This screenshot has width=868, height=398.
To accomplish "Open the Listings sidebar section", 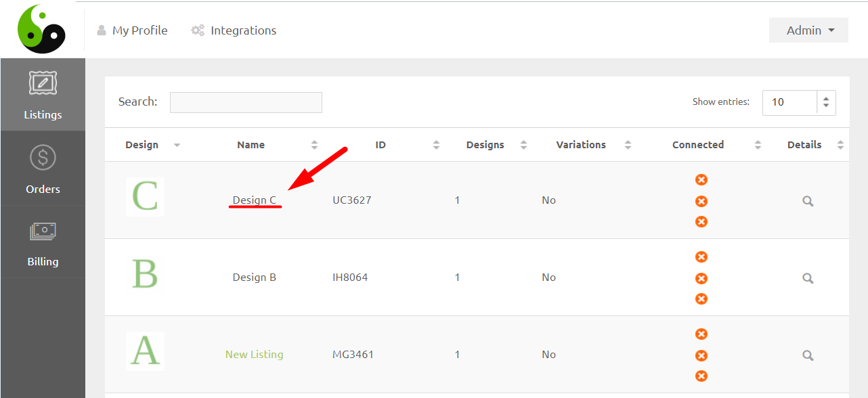I will 43,95.
